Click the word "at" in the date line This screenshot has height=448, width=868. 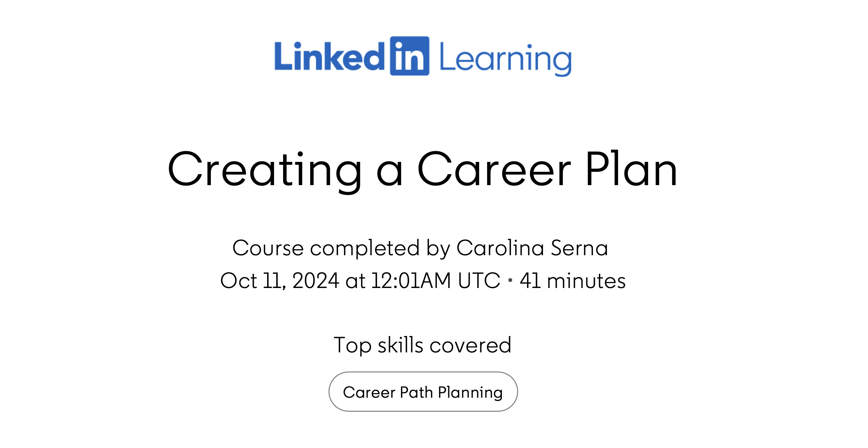coord(355,281)
